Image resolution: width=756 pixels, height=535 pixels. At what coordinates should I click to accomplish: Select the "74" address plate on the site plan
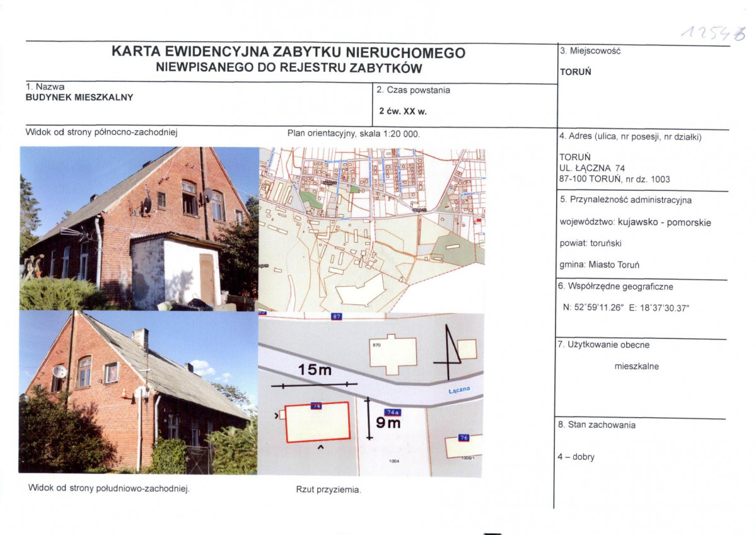click(x=315, y=406)
